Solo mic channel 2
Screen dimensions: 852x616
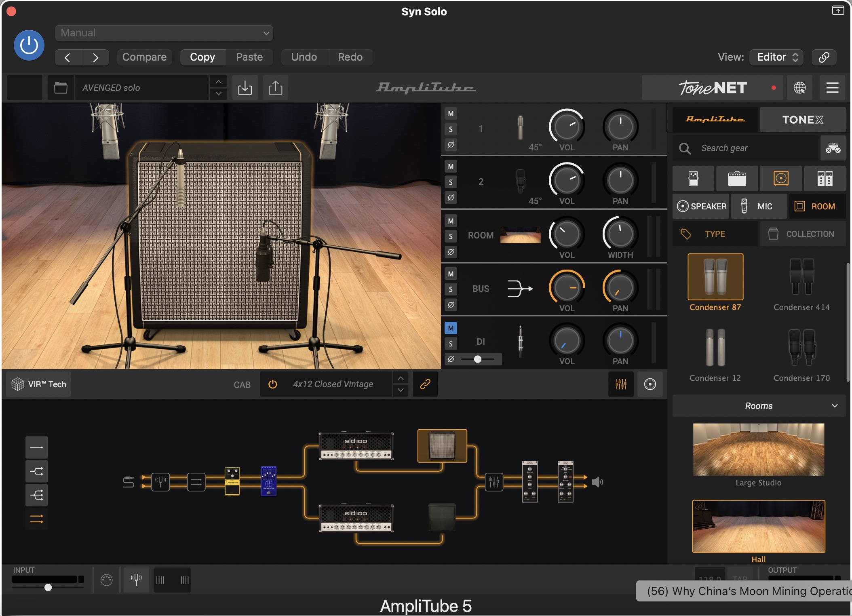click(x=451, y=182)
